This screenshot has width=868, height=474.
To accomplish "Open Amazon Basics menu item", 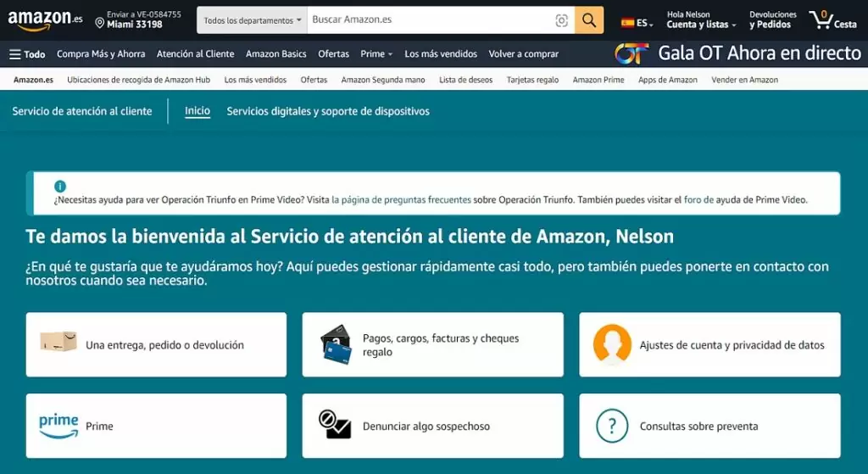I will click(275, 53).
